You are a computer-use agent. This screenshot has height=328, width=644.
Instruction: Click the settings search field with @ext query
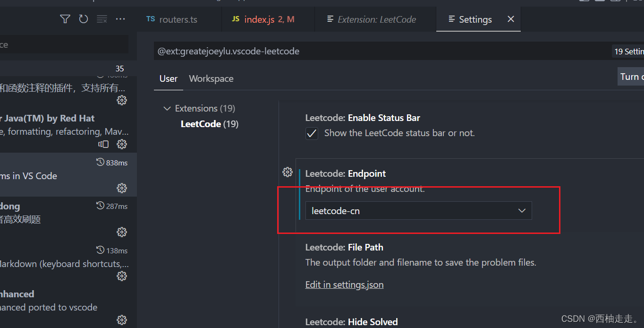(330, 51)
